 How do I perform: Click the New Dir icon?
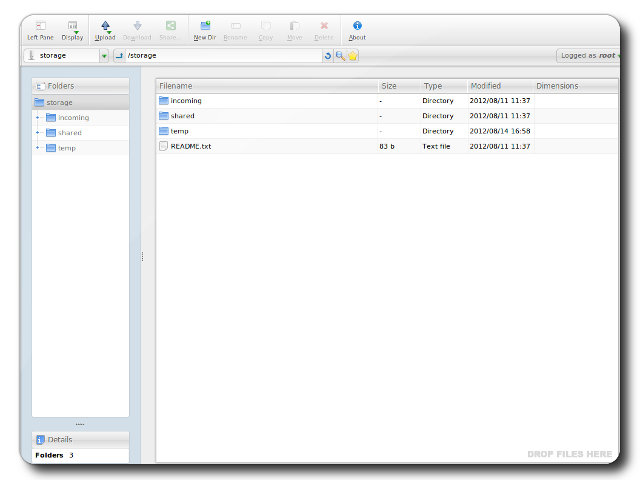pos(205,29)
